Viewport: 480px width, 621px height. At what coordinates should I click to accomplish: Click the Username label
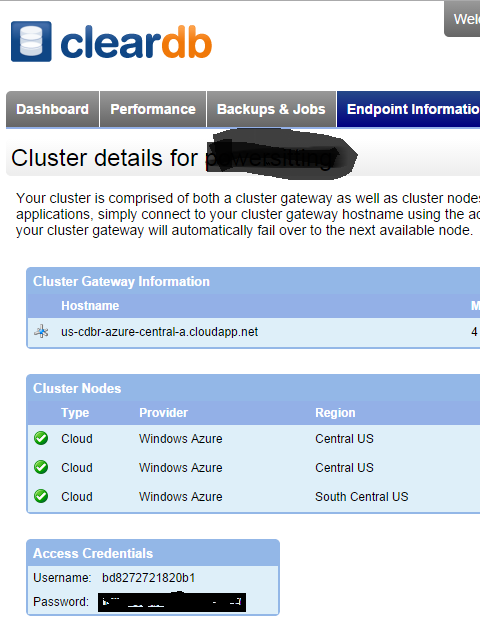[62, 578]
